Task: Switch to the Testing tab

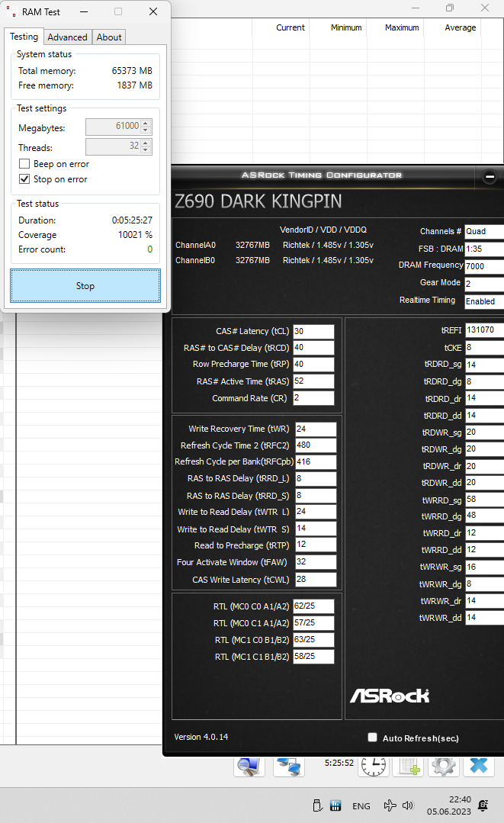Action: [x=24, y=36]
